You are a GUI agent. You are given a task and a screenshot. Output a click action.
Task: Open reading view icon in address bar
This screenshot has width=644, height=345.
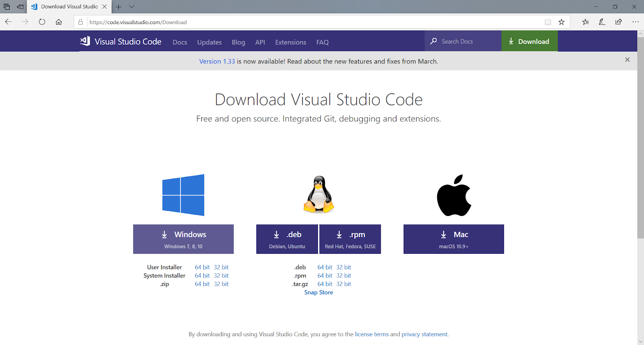[548, 22]
